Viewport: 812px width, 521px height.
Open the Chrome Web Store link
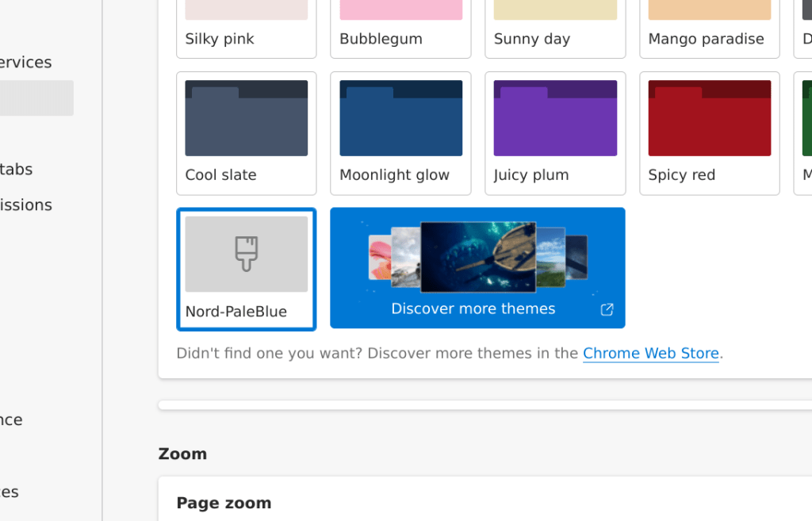pyautogui.click(x=650, y=353)
